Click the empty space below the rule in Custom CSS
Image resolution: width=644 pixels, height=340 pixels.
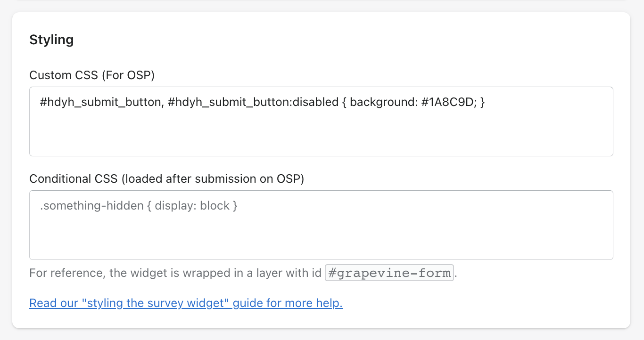coord(321,137)
